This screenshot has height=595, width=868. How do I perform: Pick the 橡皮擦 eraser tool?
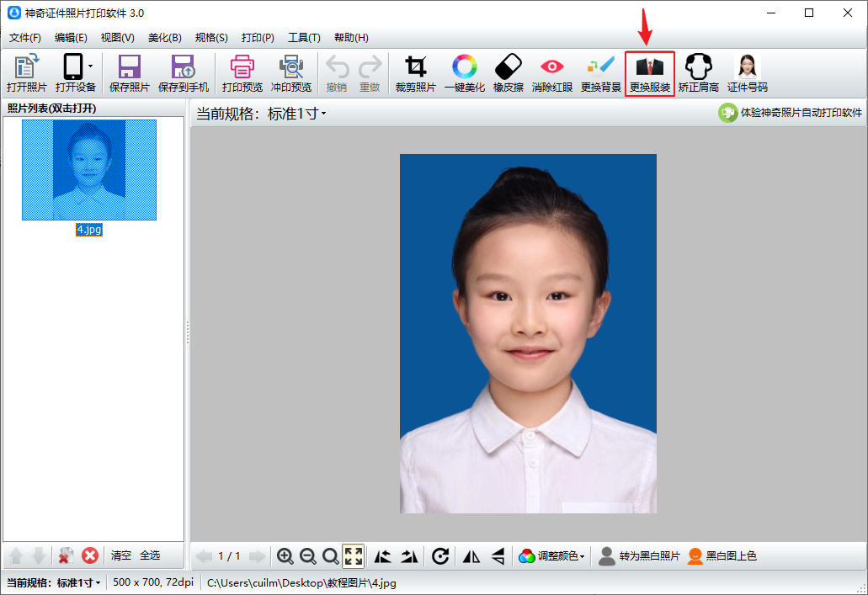click(x=508, y=74)
